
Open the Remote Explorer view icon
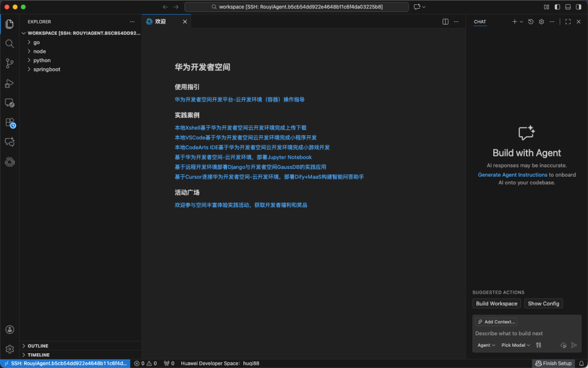tap(10, 103)
